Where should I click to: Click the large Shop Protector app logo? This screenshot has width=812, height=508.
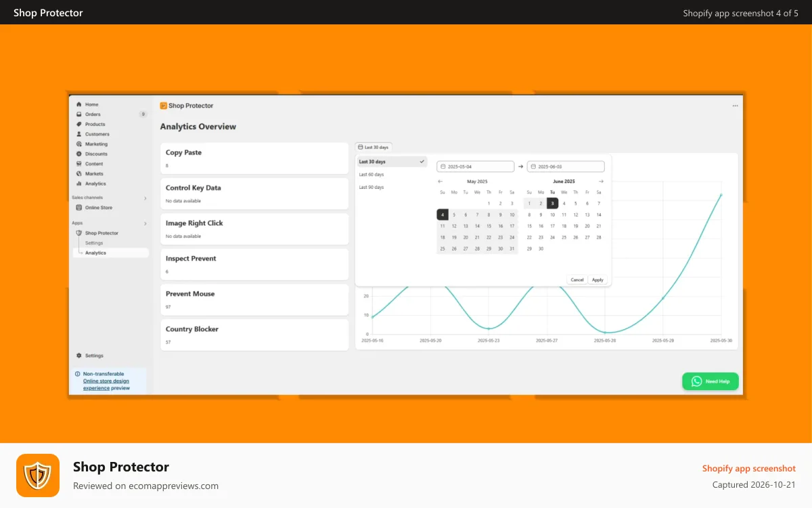point(38,475)
